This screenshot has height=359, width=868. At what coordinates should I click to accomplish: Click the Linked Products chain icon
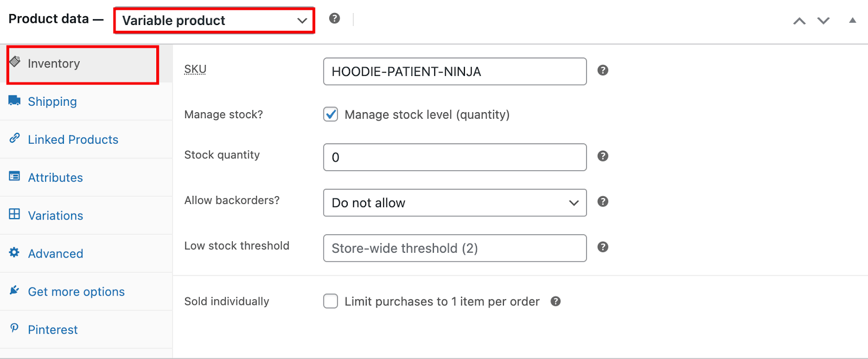[x=15, y=139]
